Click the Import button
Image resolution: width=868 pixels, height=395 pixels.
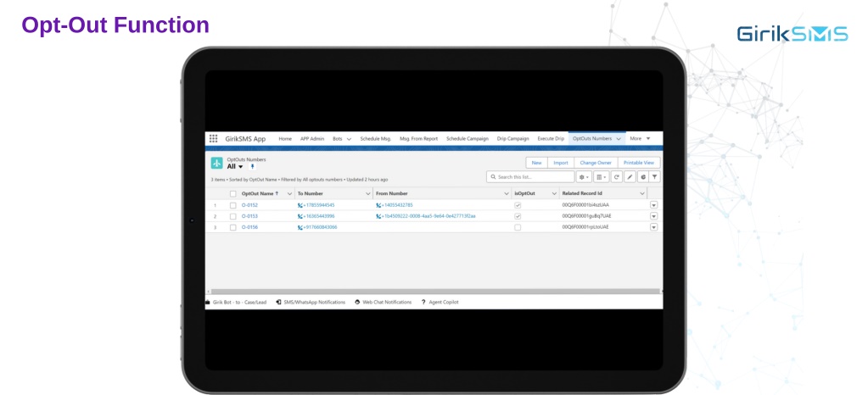(561, 164)
